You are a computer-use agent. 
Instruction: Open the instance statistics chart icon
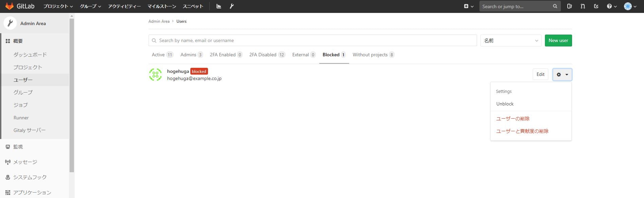[x=219, y=6]
